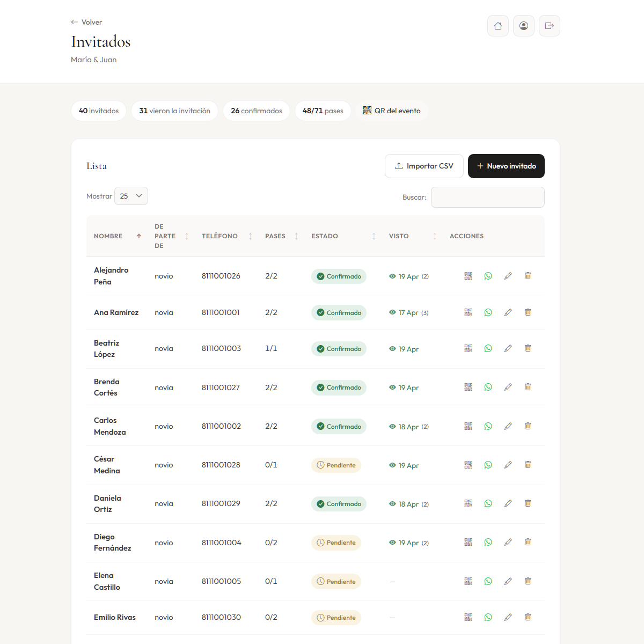
Task: Click the 18 Apr seen date for Daniela Ortiz
Action: (x=408, y=504)
